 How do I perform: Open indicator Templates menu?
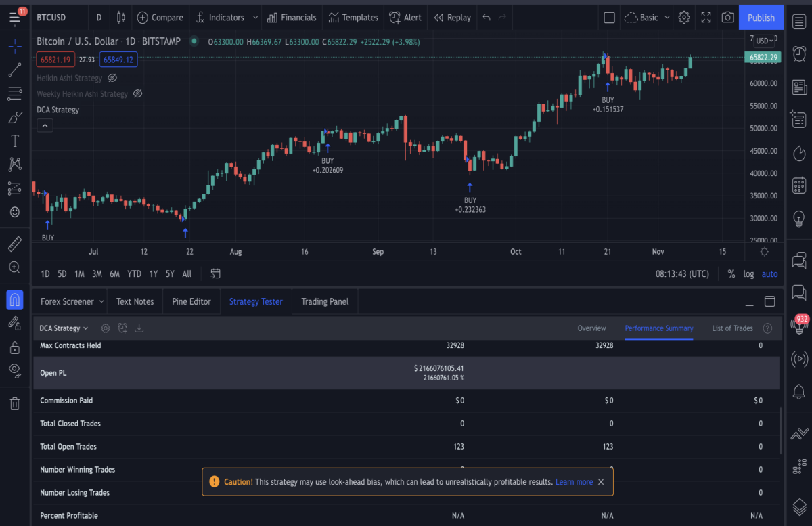click(x=353, y=18)
